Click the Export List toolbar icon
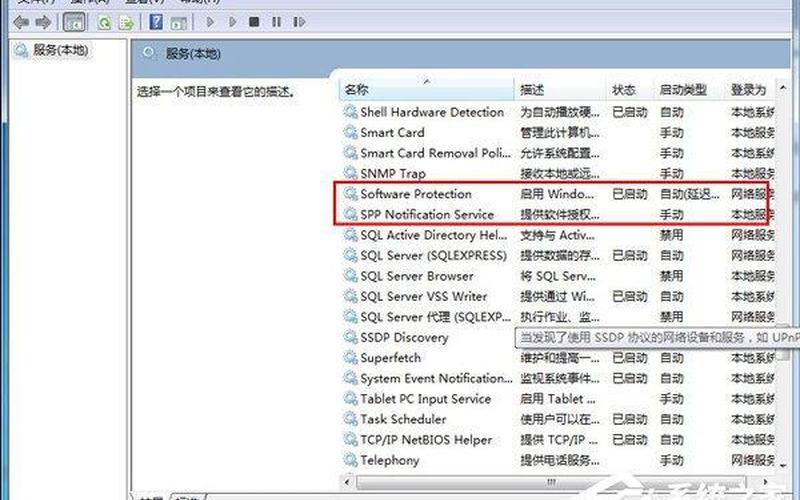 (126, 22)
